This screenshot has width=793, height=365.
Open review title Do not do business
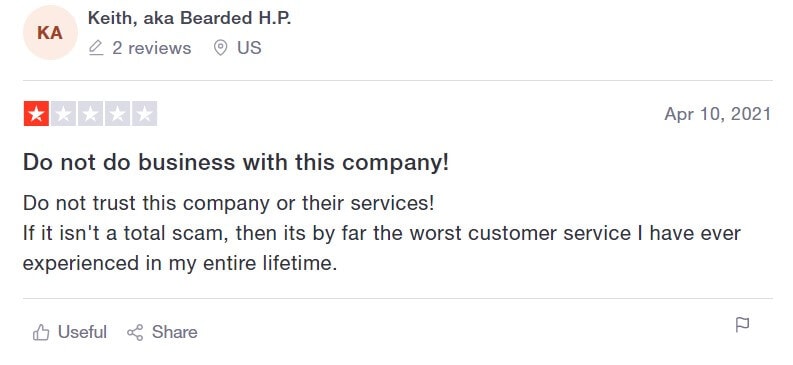click(236, 163)
